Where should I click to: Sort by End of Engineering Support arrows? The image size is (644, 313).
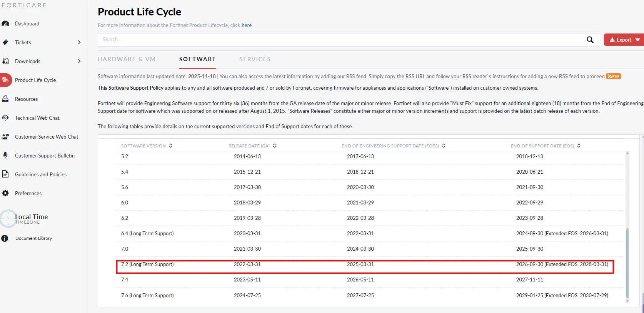pyautogui.click(x=444, y=146)
